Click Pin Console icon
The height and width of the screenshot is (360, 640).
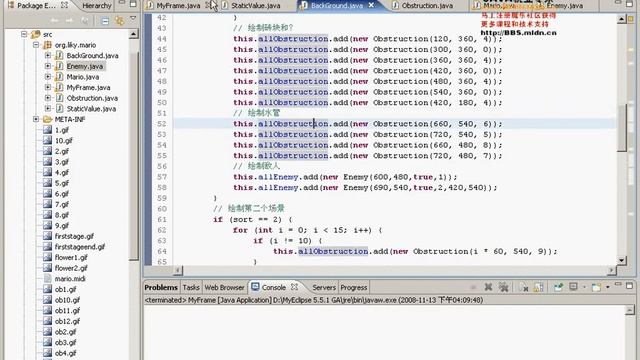tap(558, 287)
